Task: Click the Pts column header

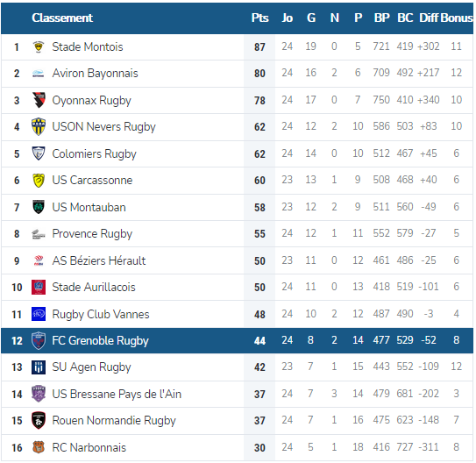Action: pyautogui.click(x=259, y=18)
